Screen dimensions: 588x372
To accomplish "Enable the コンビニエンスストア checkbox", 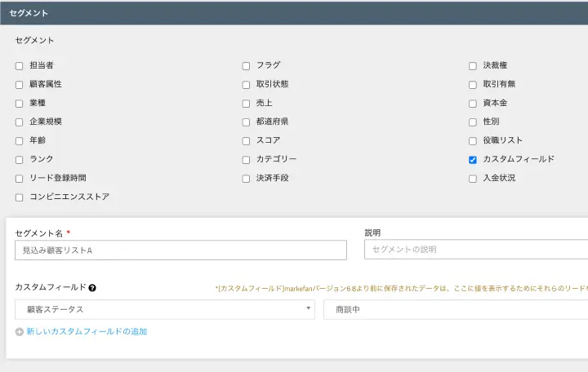I will pyautogui.click(x=20, y=197).
